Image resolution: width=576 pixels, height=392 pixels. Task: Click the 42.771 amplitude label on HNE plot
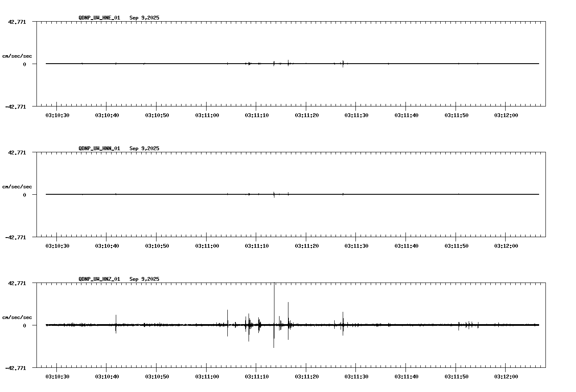(17, 21)
